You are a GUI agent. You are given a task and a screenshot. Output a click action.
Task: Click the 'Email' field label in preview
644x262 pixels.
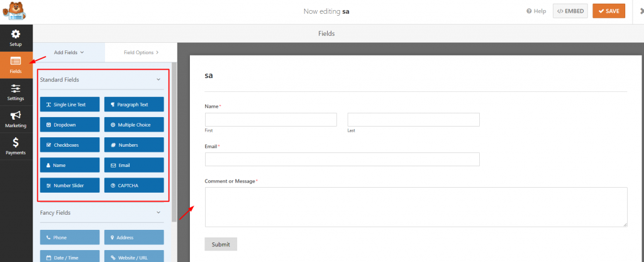[211, 146]
